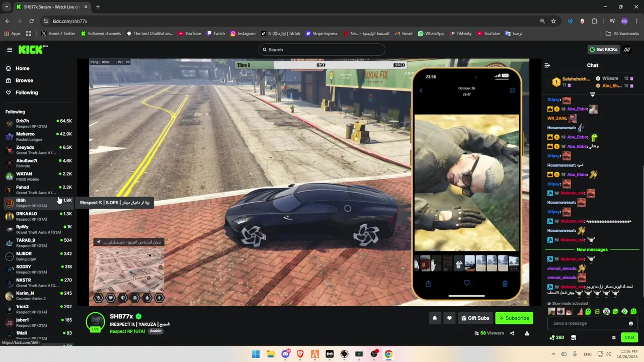Expand the gift leaderboard chevron

point(592,95)
